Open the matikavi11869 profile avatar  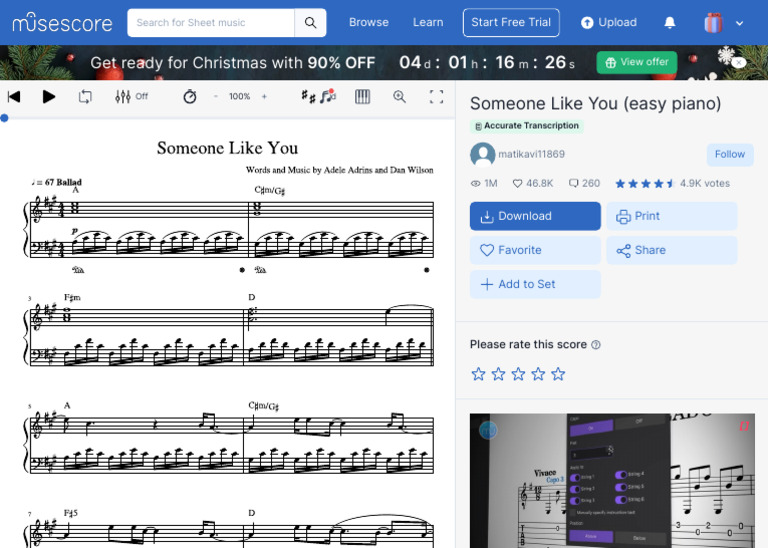[482, 154]
